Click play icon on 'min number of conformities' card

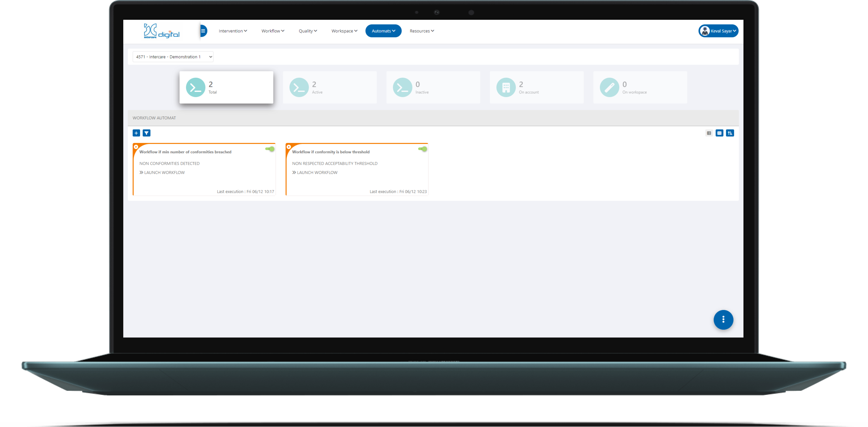[x=136, y=147]
